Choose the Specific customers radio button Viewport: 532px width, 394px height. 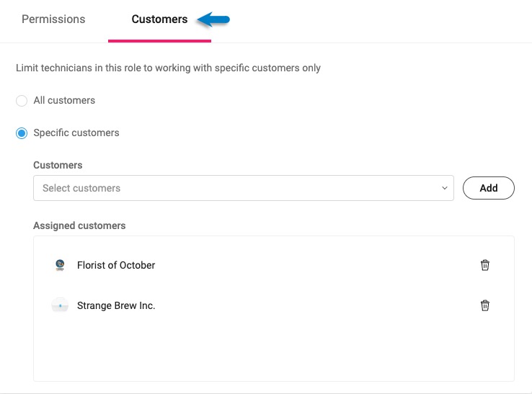pos(22,133)
